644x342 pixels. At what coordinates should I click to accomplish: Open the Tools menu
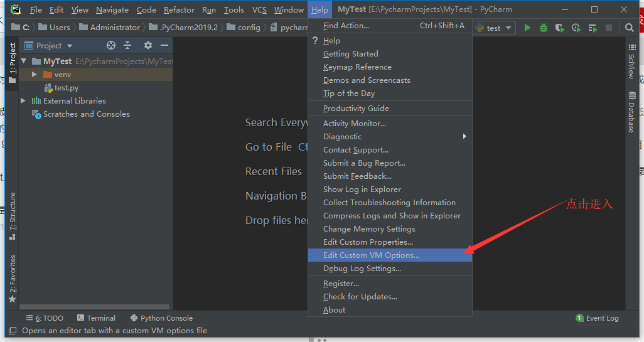[233, 10]
